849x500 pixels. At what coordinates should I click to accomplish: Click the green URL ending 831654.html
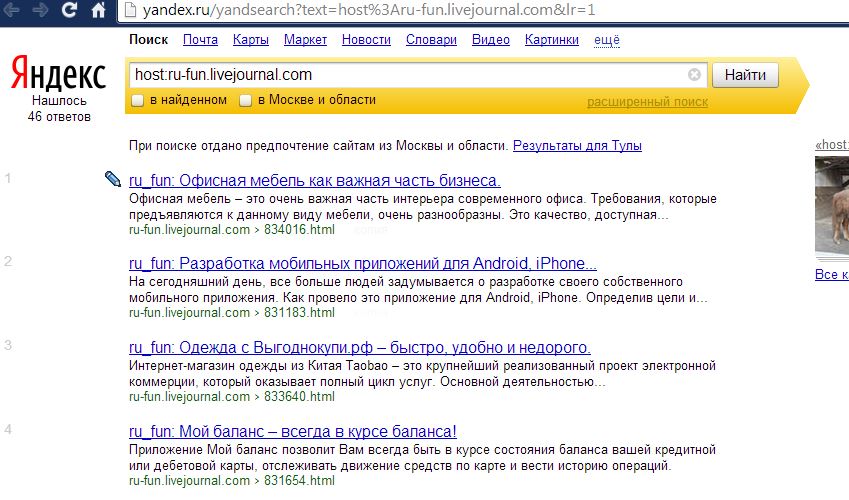(232, 480)
